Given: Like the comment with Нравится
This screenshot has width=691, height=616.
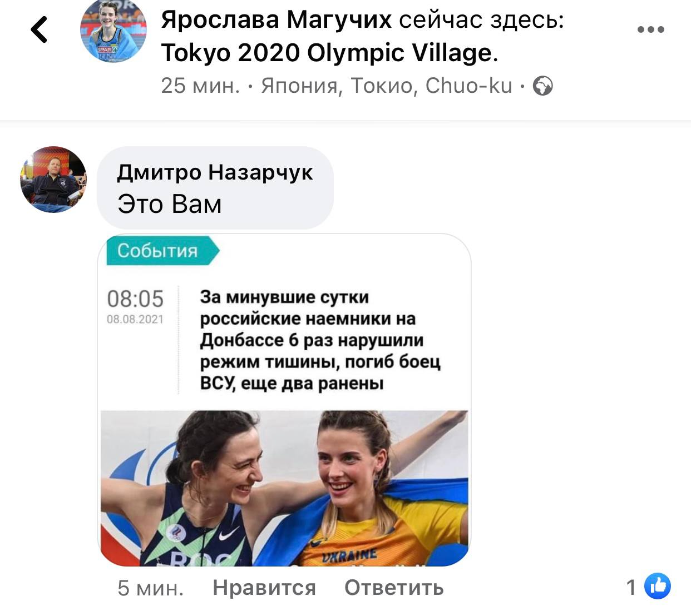Looking at the screenshot, I should [264, 588].
